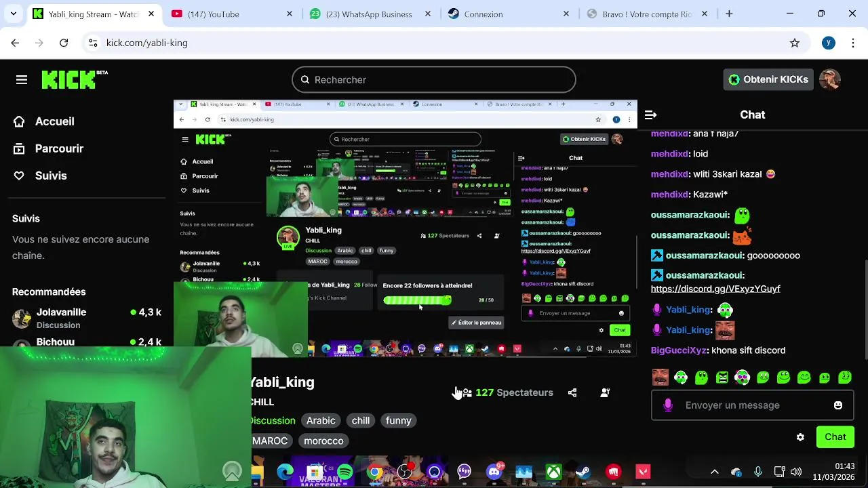Click Obtenir KICKs button
Image resolution: width=868 pixels, height=488 pixels.
768,79
